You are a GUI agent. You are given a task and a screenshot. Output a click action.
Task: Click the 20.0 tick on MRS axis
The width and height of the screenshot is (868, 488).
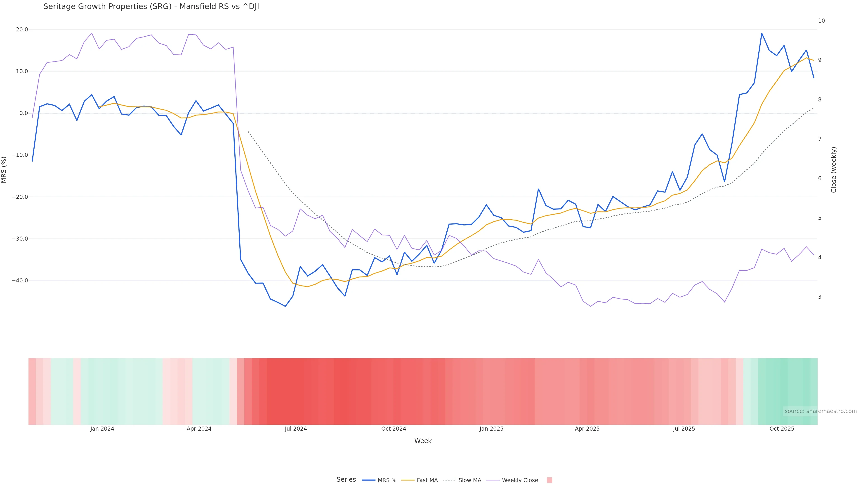pyautogui.click(x=22, y=30)
